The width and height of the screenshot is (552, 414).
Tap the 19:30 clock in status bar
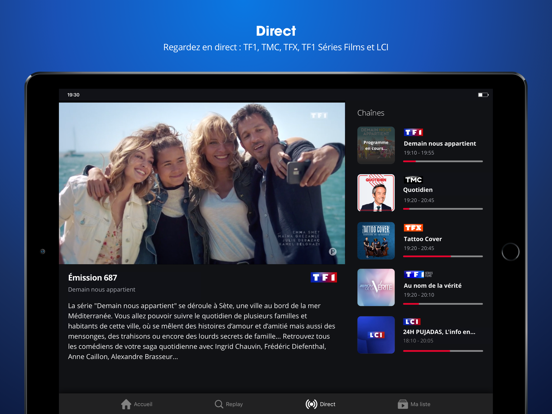(74, 95)
